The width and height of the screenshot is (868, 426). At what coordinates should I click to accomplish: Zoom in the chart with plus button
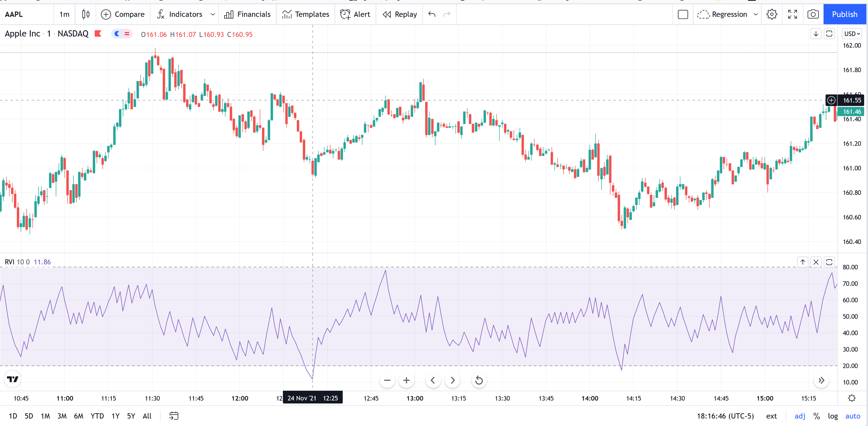coord(406,380)
